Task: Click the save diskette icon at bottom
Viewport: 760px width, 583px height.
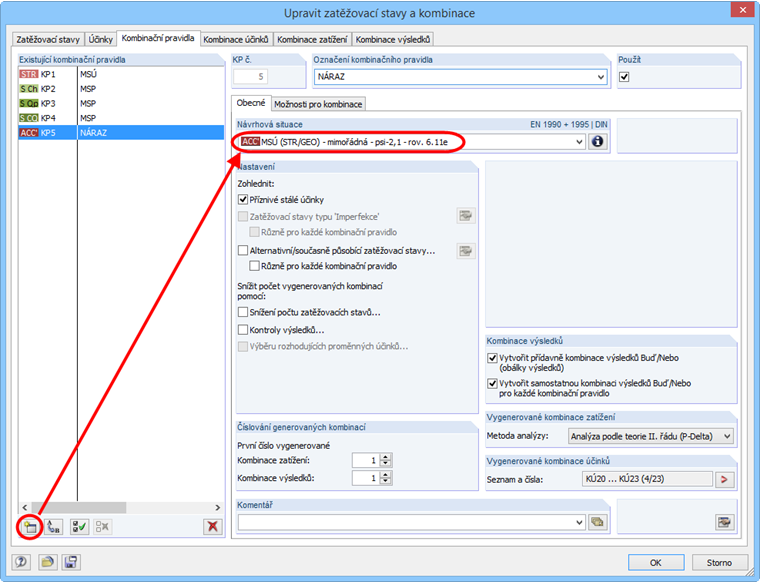Action: pyautogui.click(x=71, y=562)
